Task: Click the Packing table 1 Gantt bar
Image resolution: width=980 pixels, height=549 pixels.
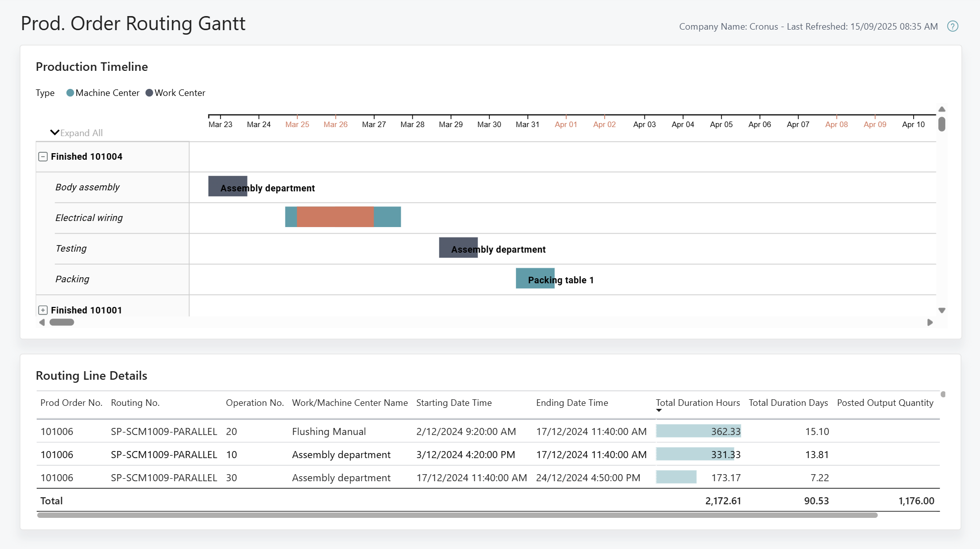Action: [535, 278]
